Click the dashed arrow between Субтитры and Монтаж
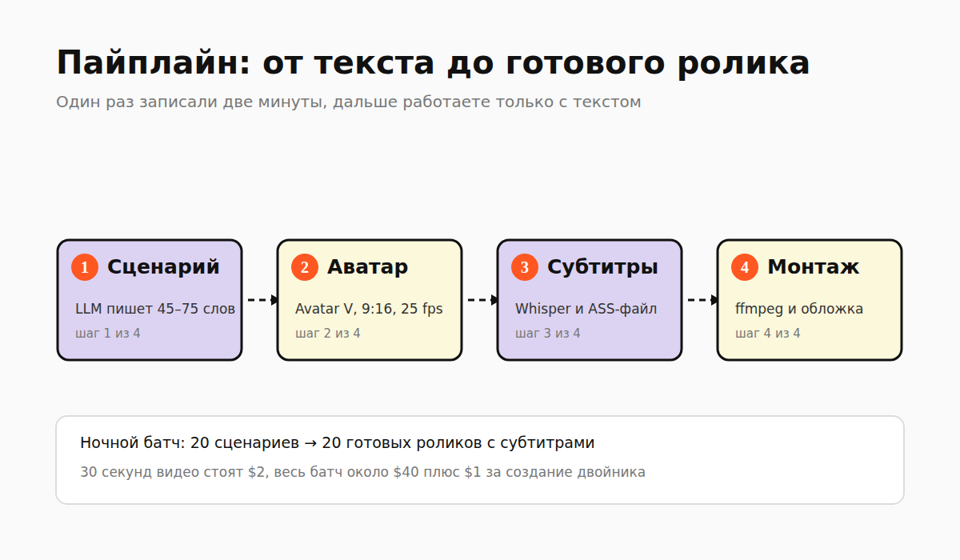Screen dimensions: 960x560 coord(702,300)
